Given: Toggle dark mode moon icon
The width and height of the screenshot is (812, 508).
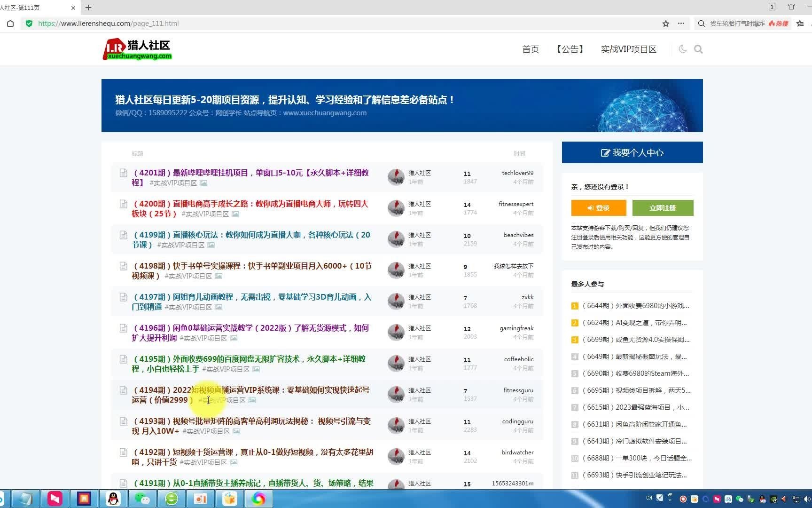Looking at the screenshot, I should [683, 49].
